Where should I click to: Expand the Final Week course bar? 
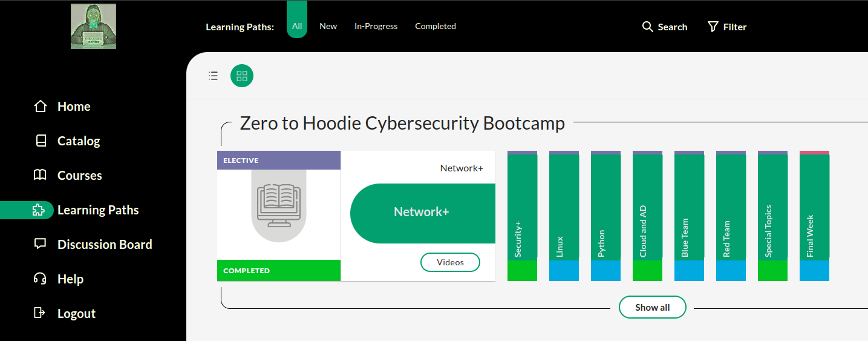pos(815,216)
